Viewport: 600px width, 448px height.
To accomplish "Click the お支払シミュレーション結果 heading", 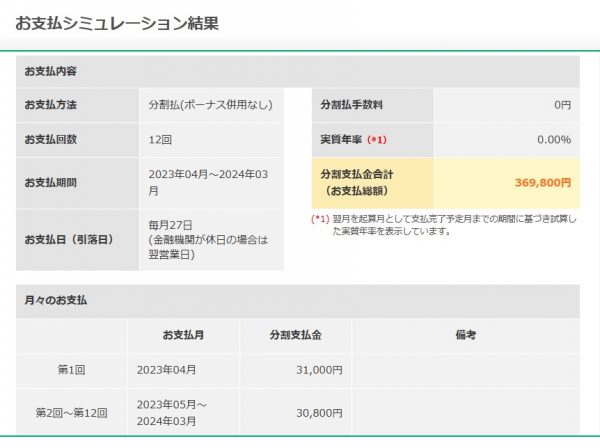I will point(117,23).
